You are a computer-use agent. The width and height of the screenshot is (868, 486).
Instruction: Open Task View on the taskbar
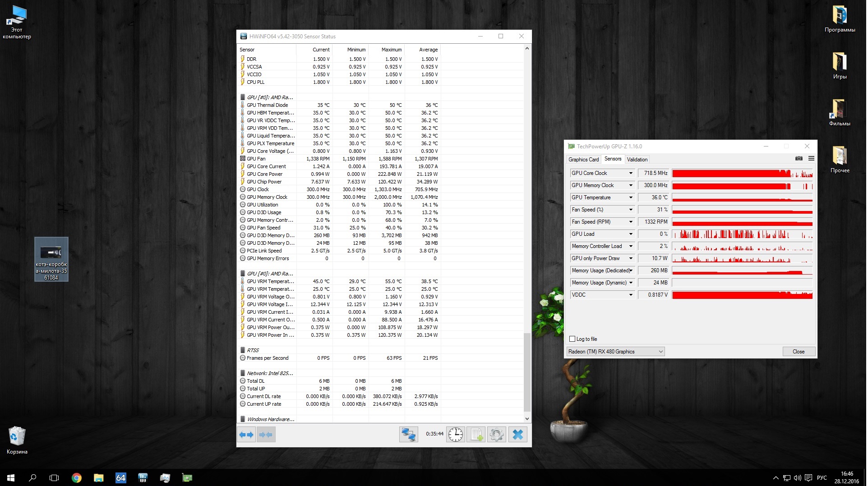pyautogui.click(x=54, y=478)
